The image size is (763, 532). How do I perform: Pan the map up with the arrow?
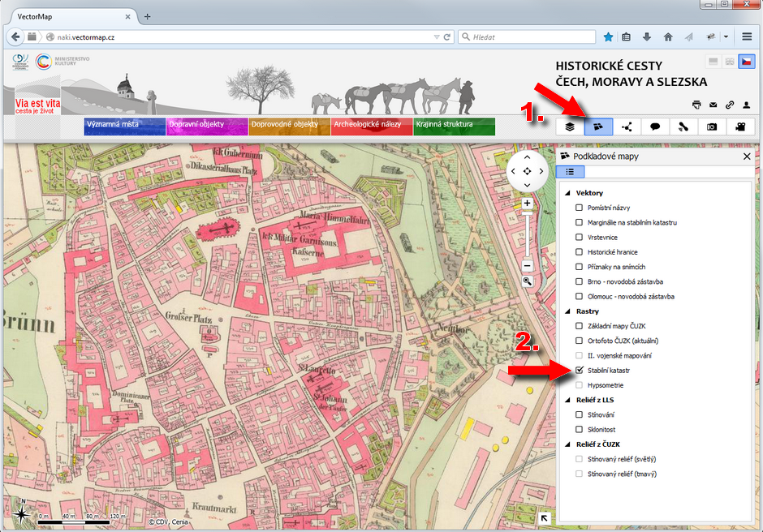click(x=527, y=157)
